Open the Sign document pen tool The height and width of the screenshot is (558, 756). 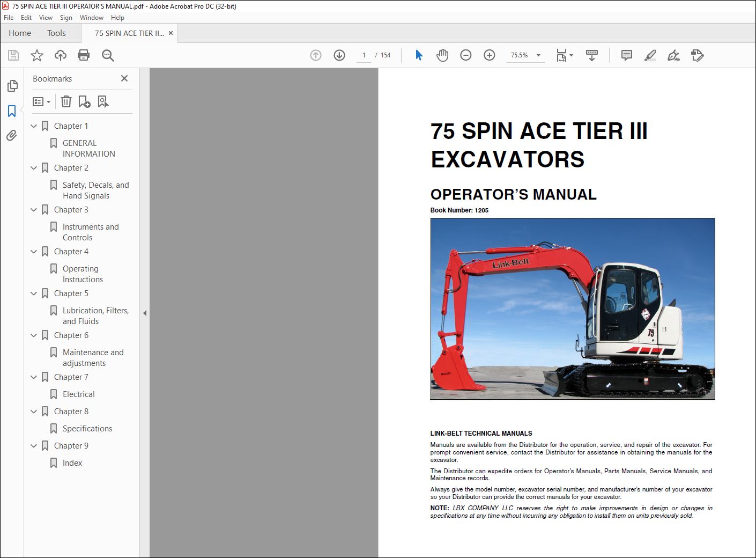[674, 55]
